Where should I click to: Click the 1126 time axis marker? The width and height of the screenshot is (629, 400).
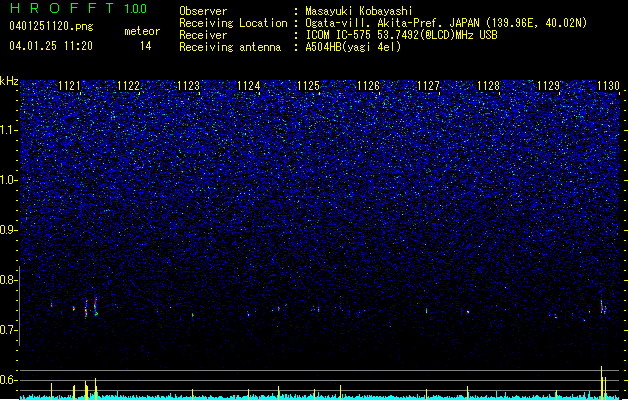click(368, 86)
